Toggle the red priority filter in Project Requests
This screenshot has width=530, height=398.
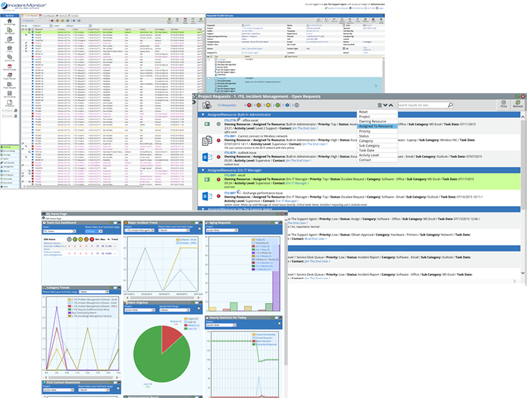[249, 105]
